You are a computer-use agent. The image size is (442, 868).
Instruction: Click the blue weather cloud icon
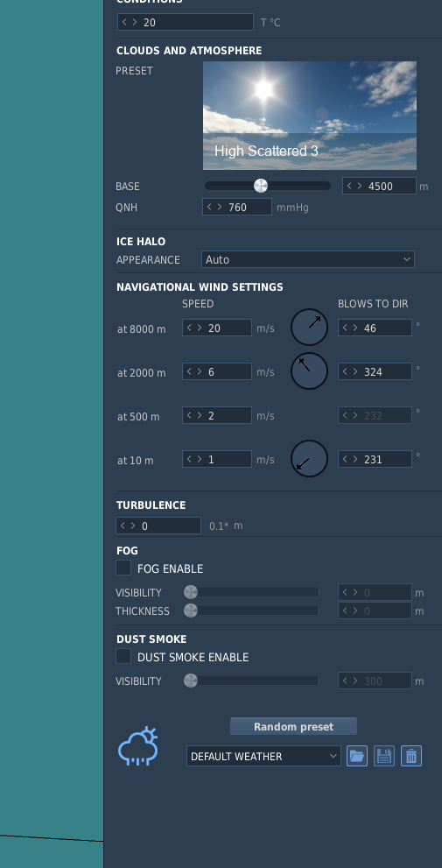coord(138,746)
